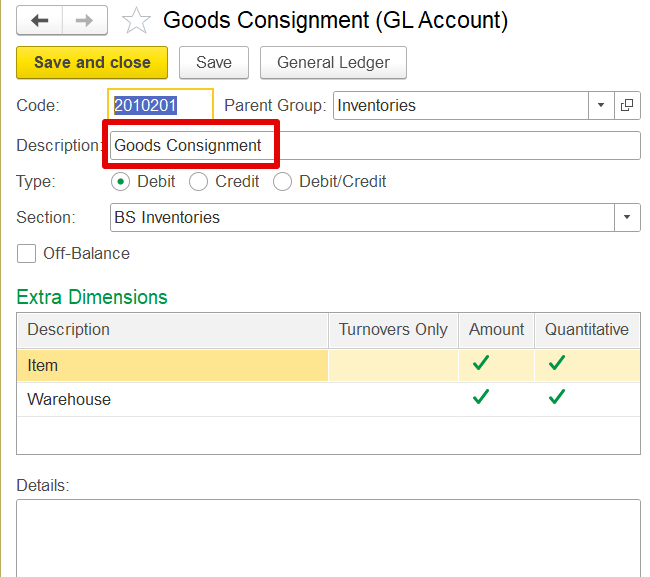
Task: Open General Ledger
Action: [x=333, y=62]
